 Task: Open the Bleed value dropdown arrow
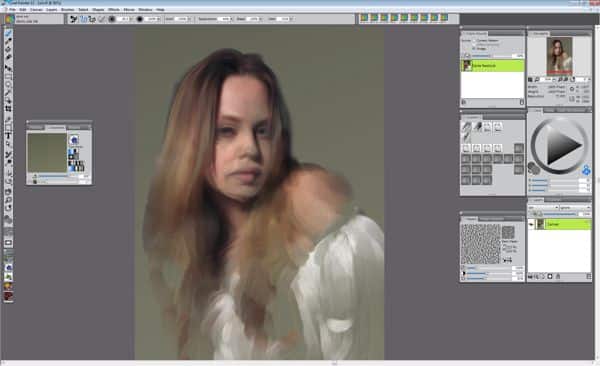coord(261,19)
